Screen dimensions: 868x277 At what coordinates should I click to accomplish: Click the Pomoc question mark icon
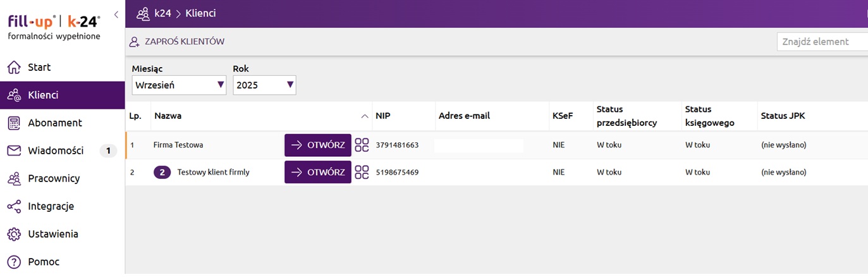(x=14, y=262)
